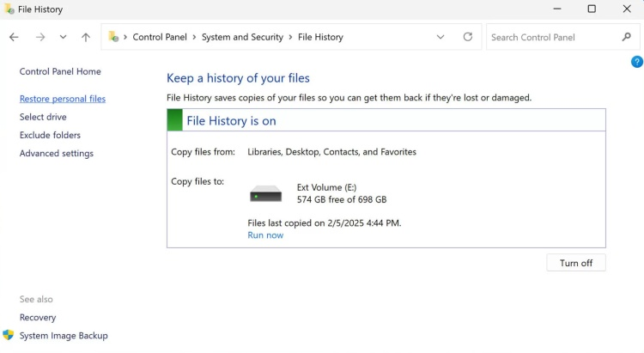644x353 pixels.
Task: Open Exclude folders settings
Action: [x=50, y=135]
